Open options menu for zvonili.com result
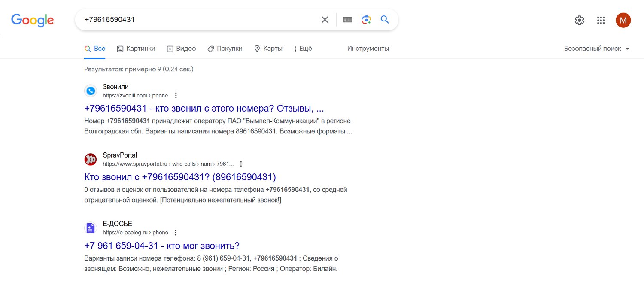The image size is (644, 285). (176, 95)
